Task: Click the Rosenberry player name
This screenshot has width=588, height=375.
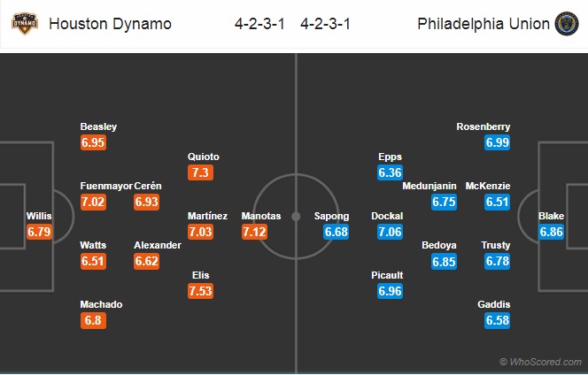Action: pyautogui.click(x=483, y=126)
